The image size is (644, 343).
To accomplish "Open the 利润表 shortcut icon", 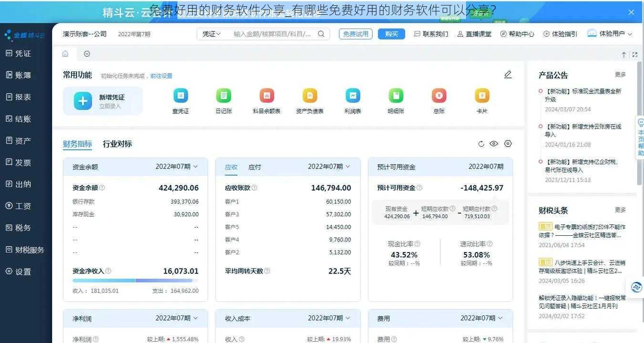I will coord(353,96).
